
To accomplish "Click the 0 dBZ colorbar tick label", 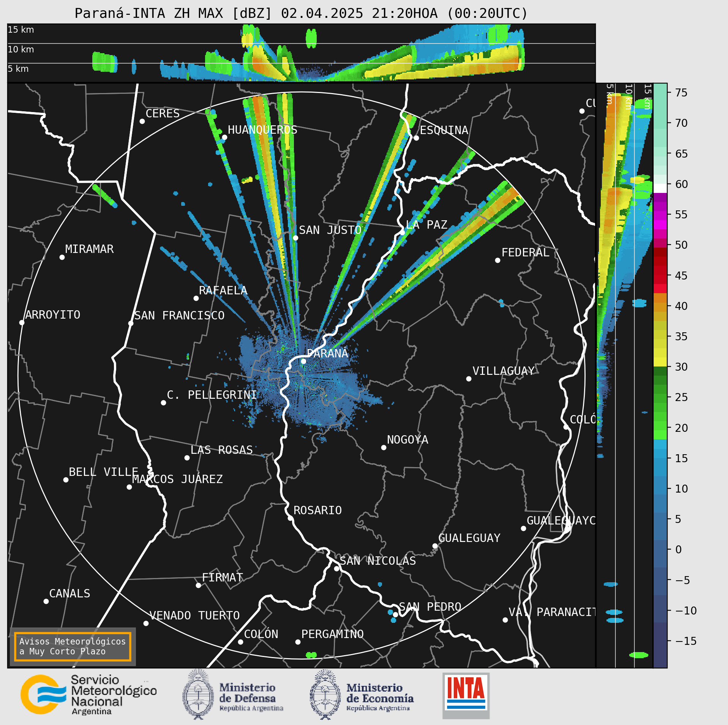I will pos(678,550).
